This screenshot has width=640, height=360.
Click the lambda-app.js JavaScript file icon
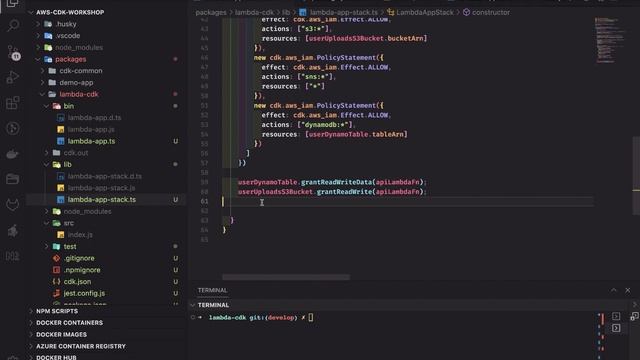pyautogui.click(x=61, y=129)
